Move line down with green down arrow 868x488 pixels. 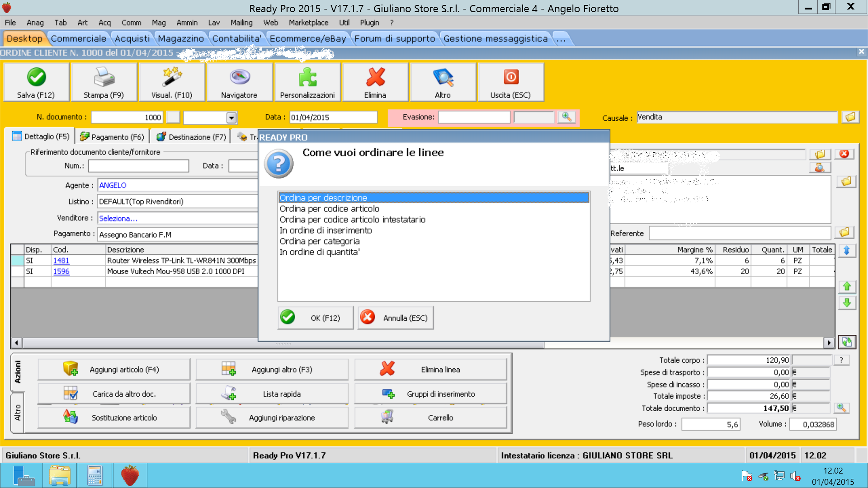847,303
